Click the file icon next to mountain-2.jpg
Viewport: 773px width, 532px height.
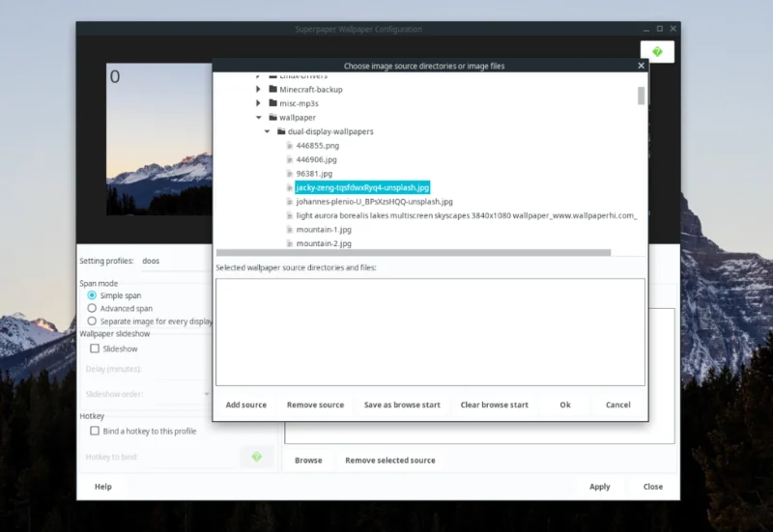pos(290,243)
